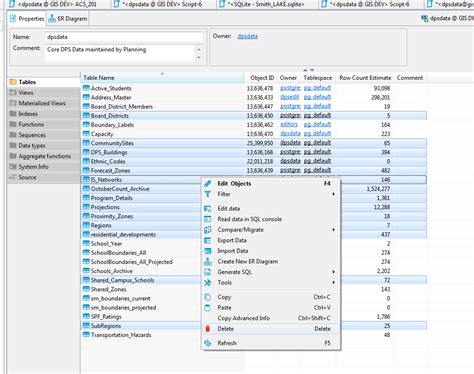Screen dimensions: 474x374
Task: Click the Compare/Migrate icon
Action: click(208, 230)
